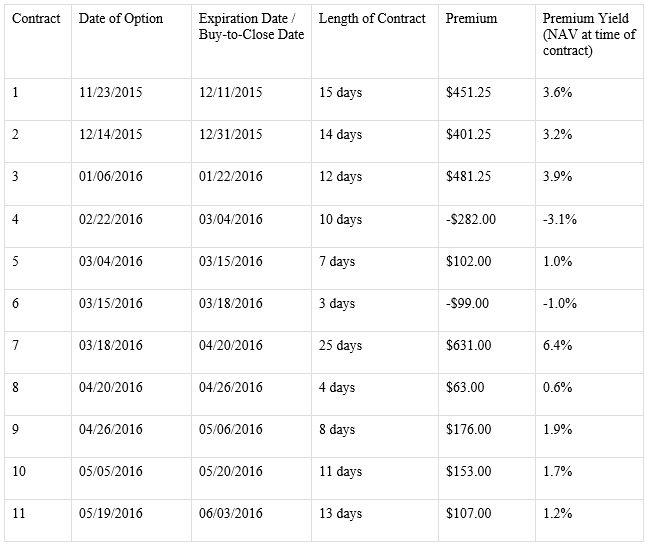Select the "25 days" contract length cell

[x=340, y=346]
